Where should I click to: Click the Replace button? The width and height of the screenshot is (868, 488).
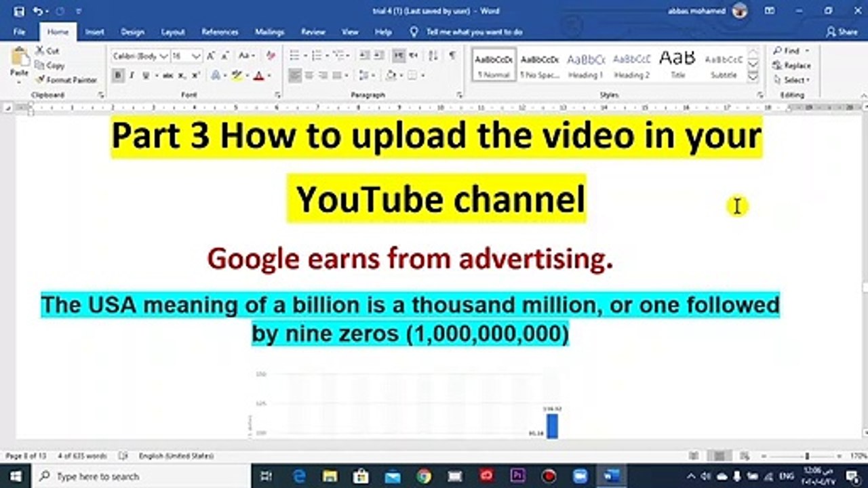pyautogui.click(x=792, y=65)
